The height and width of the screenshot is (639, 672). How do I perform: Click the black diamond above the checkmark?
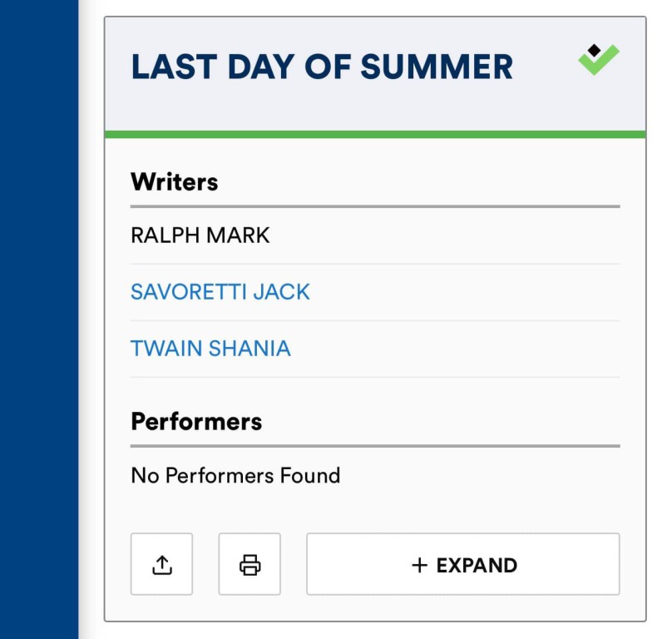[x=594, y=50]
